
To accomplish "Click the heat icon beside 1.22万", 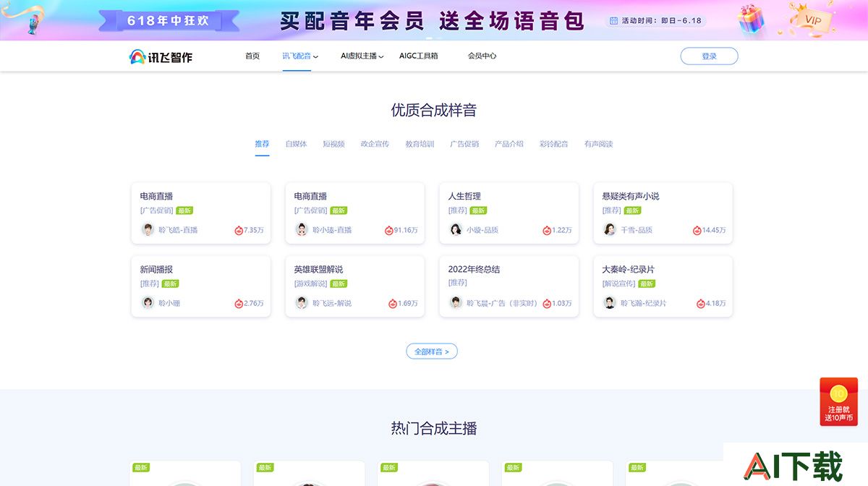I will click(547, 230).
